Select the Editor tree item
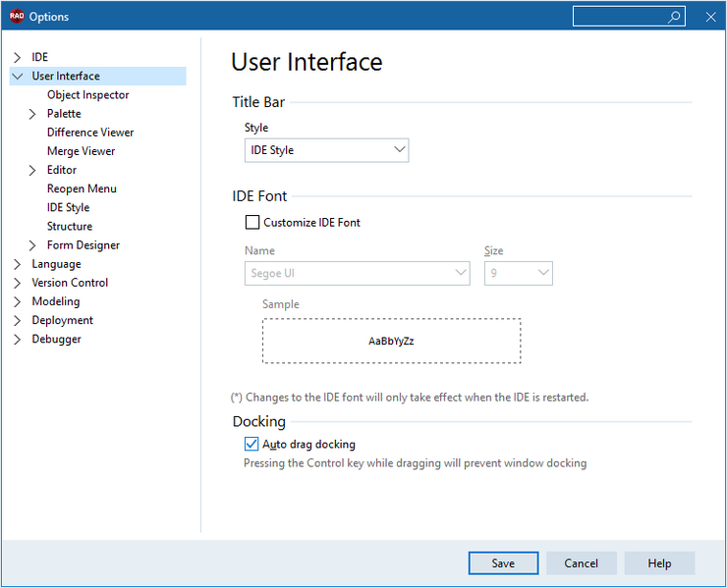The width and height of the screenshot is (727, 588). (x=62, y=170)
